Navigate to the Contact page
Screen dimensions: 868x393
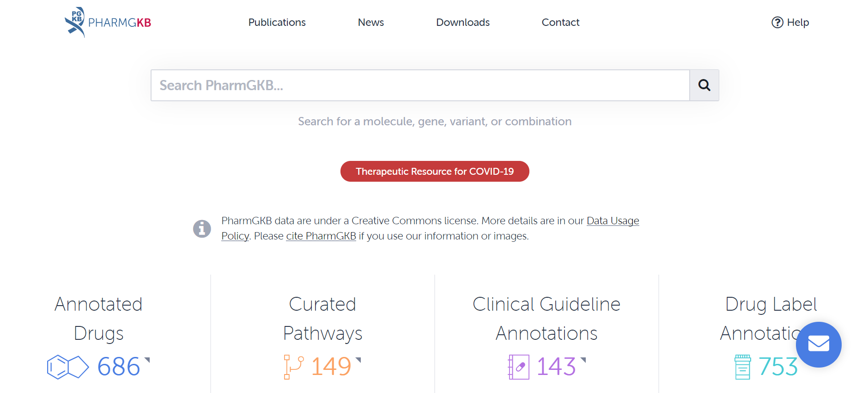560,22
